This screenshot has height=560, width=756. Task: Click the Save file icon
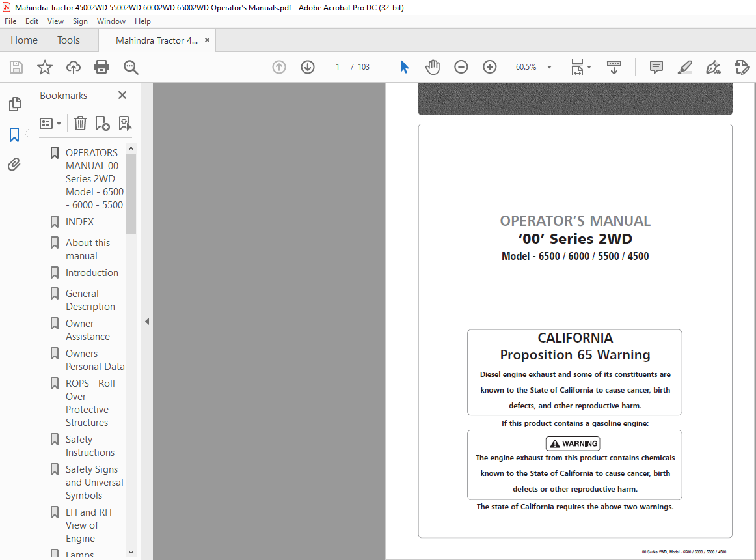(16, 67)
